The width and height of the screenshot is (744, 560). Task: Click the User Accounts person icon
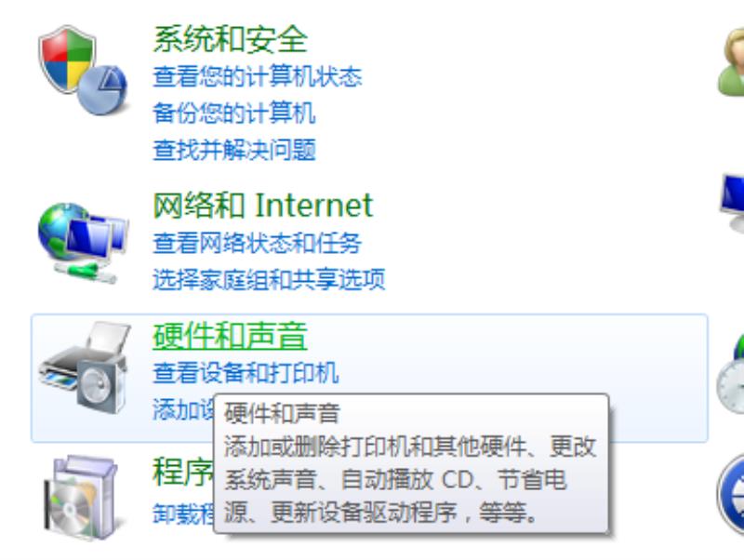click(x=731, y=61)
